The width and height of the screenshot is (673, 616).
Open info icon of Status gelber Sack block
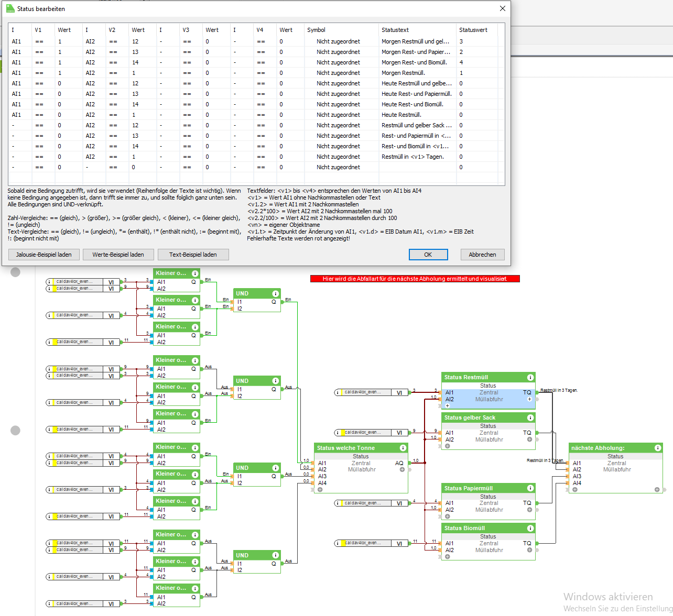click(x=530, y=417)
